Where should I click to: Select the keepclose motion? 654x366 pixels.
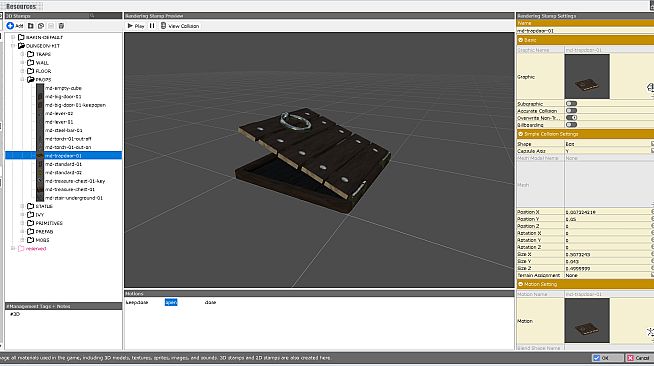(137, 302)
